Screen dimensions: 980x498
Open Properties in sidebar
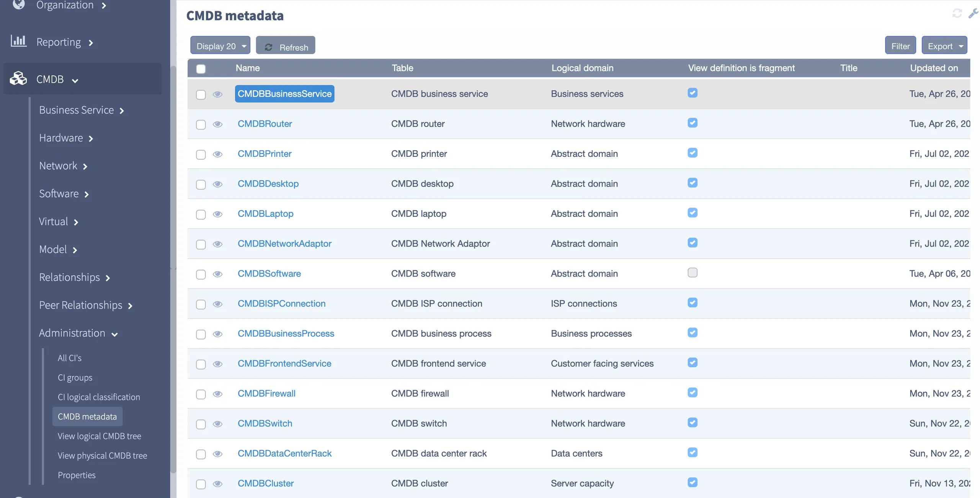77,475
